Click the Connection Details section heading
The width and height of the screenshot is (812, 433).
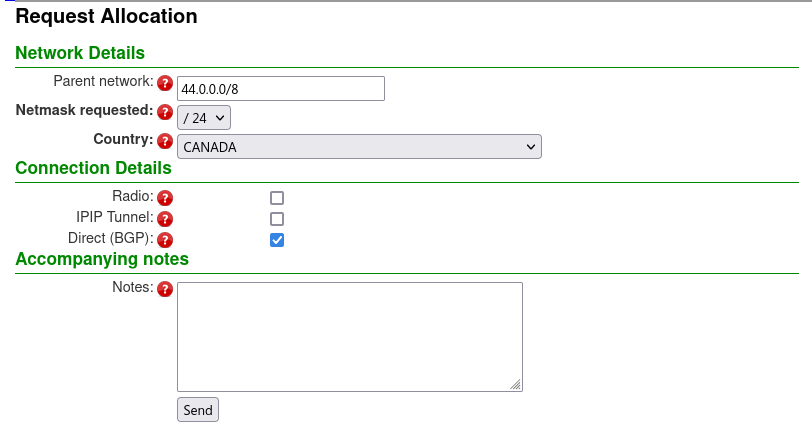(x=93, y=168)
